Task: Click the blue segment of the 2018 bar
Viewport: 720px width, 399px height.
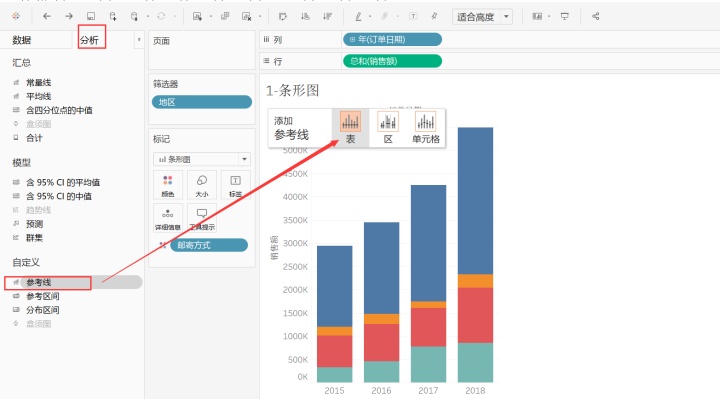Action: (475, 200)
